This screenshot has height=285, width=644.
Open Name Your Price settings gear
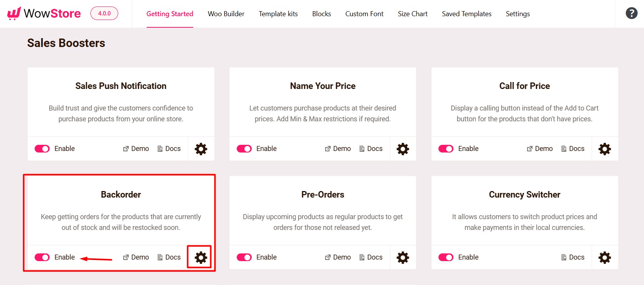tap(402, 149)
